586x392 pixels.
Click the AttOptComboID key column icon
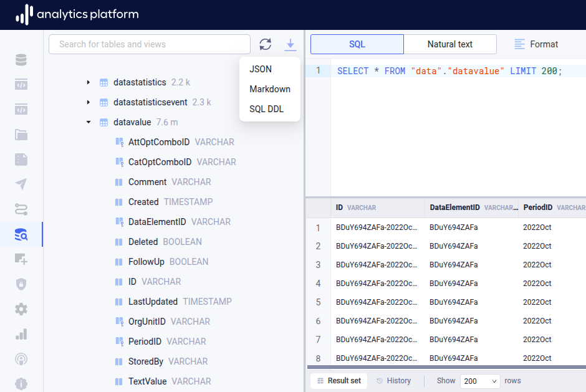coord(119,142)
